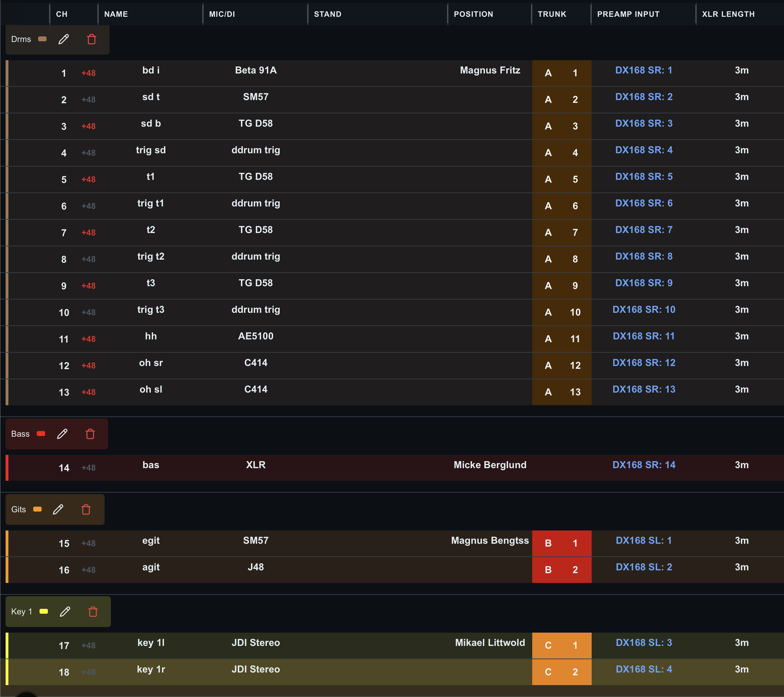Select trunk cell A 1 for bd i
Screen dimensions: 784x697
[562, 73]
